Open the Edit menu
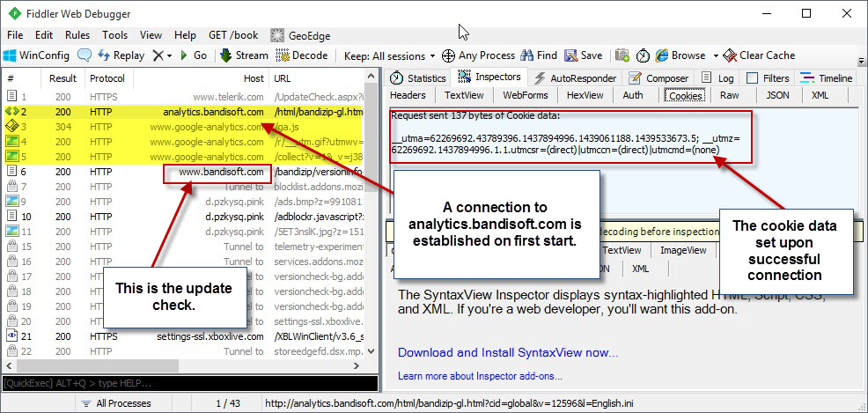The width and height of the screenshot is (868, 413). (x=44, y=35)
